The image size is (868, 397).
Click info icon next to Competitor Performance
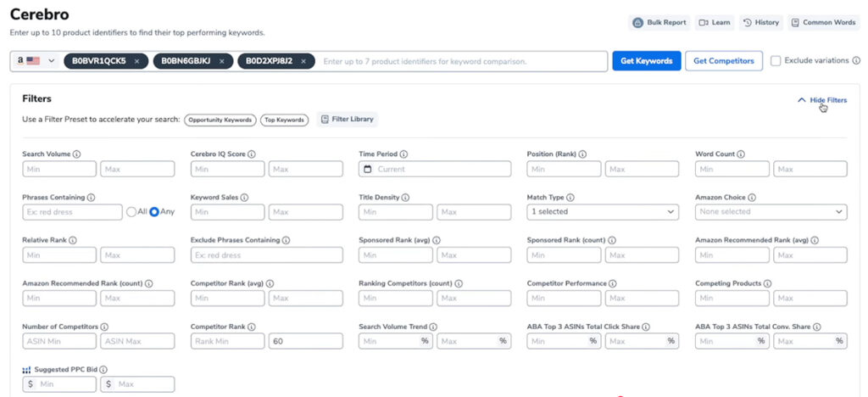[613, 283]
